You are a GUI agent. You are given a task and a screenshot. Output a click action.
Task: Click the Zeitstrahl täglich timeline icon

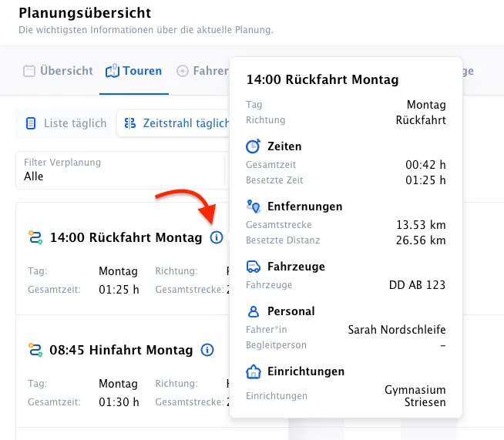click(130, 123)
